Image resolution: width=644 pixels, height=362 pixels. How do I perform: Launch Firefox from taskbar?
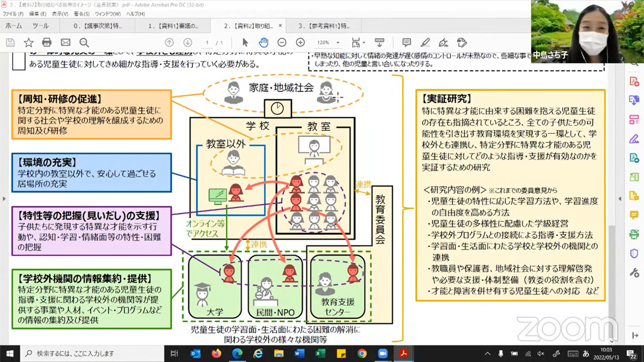coord(216,353)
